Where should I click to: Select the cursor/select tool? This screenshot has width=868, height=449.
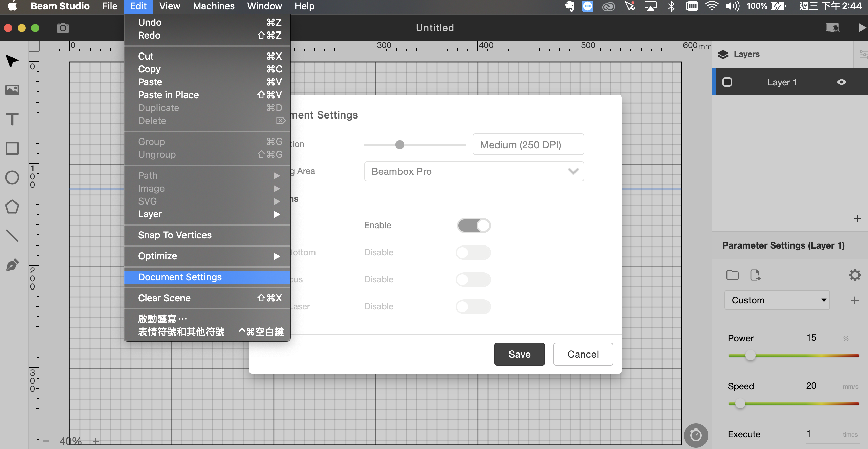12,61
